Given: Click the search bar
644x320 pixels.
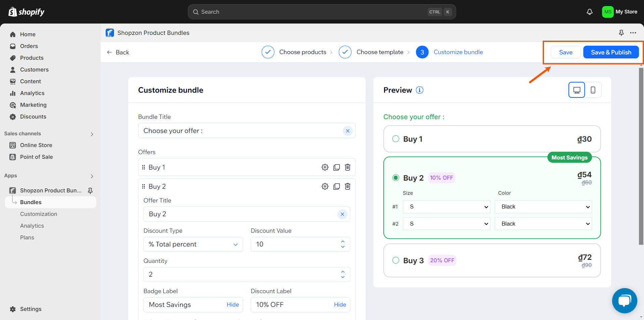Looking at the screenshot, I should [x=322, y=12].
